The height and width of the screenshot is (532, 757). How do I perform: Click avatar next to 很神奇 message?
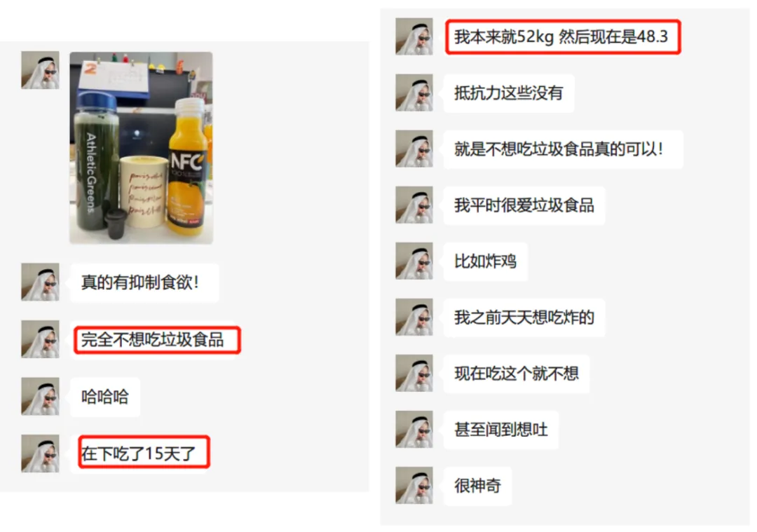[414, 485]
